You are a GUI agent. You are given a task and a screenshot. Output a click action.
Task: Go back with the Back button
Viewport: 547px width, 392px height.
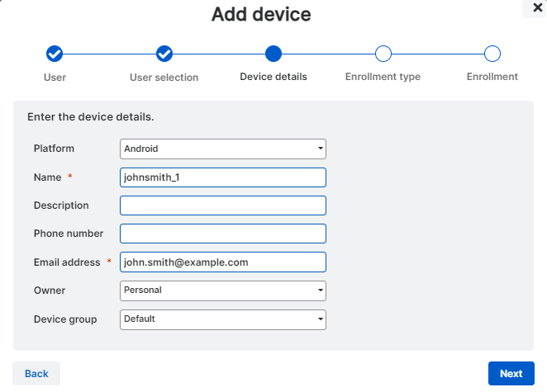click(36, 374)
